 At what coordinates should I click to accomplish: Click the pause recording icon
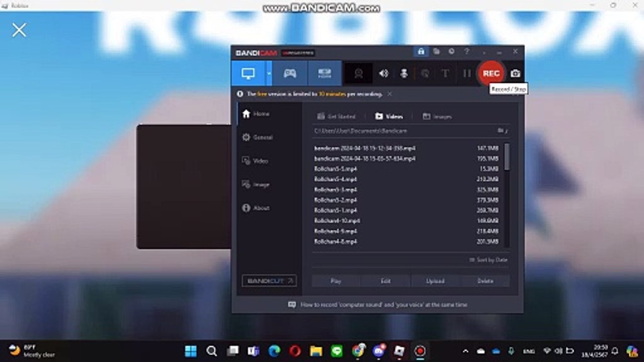467,73
